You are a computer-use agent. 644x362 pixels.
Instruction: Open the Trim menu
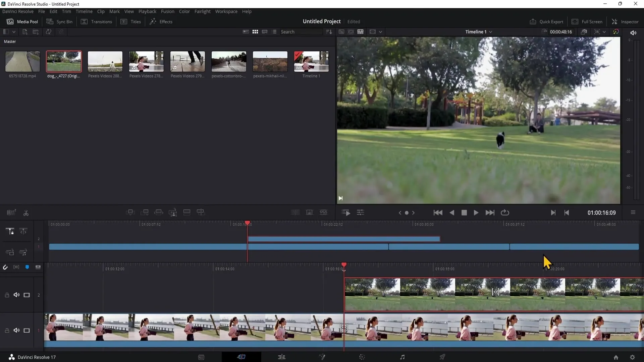[66, 11]
